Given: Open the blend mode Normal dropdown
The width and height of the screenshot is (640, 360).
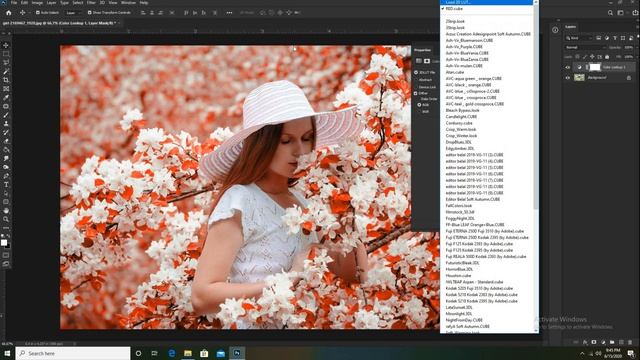Looking at the screenshot, I should coord(585,47).
